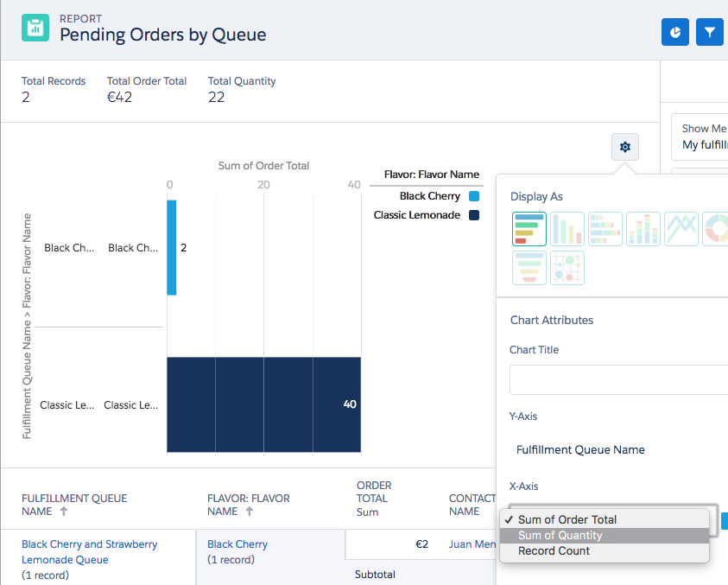Pick the checked Sum of Order Total option
The height and width of the screenshot is (585, 728).
point(567,520)
